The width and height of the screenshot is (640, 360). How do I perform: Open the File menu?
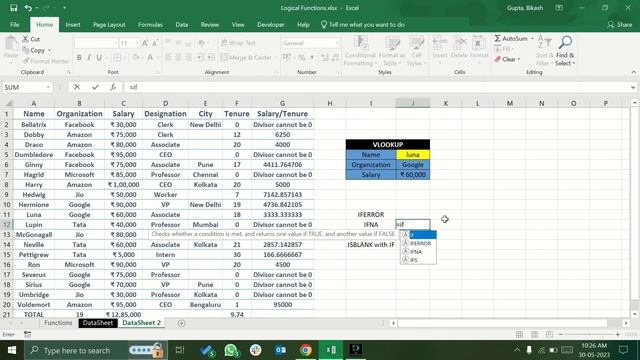[15, 24]
